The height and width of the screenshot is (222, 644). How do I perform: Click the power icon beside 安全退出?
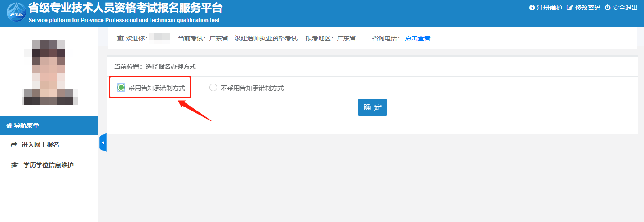click(608, 8)
